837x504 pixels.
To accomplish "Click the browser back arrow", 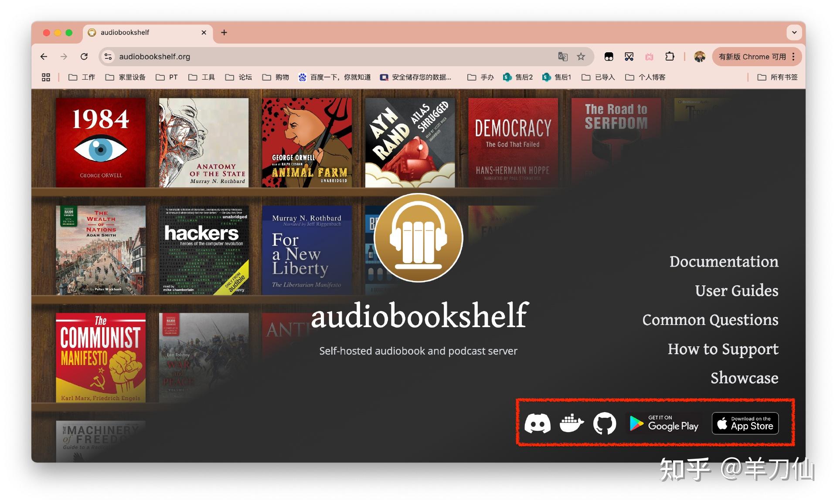I will click(x=44, y=57).
